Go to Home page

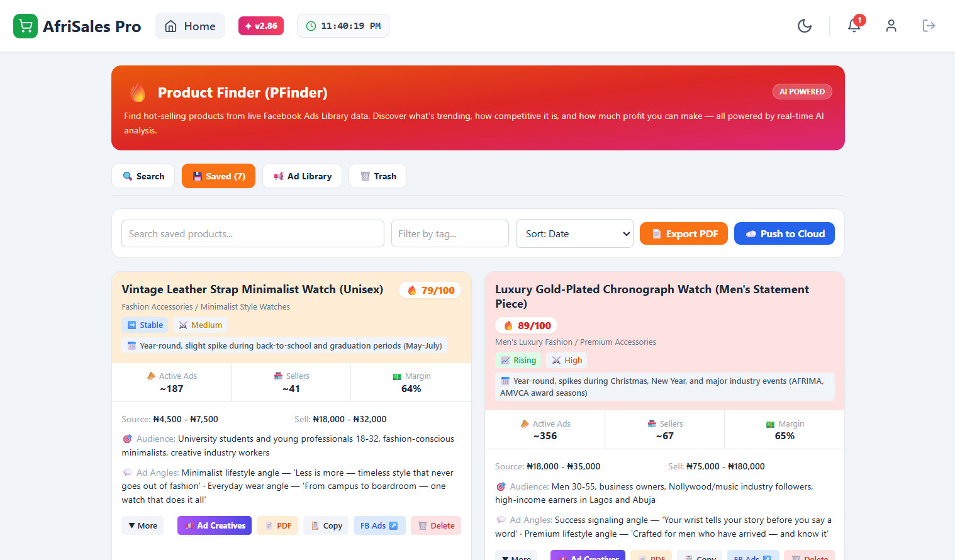pyautogui.click(x=190, y=26)
